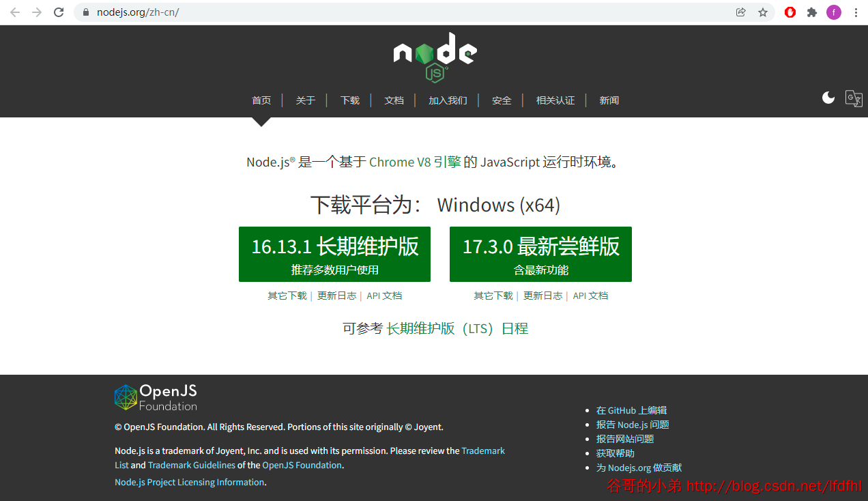
Task: Open API 文档 under the 16.13.1 button
Action: 384,296
